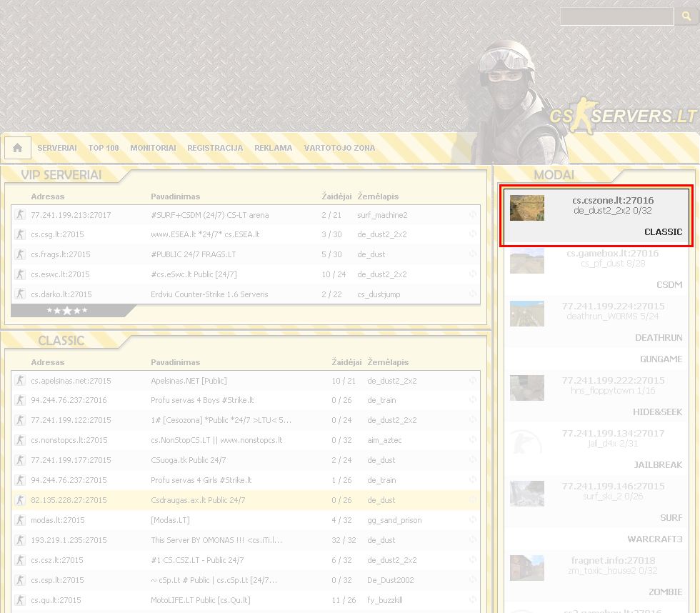Click the CS icon beside cs.apelsinas.net:27015

tap(20, 381)
